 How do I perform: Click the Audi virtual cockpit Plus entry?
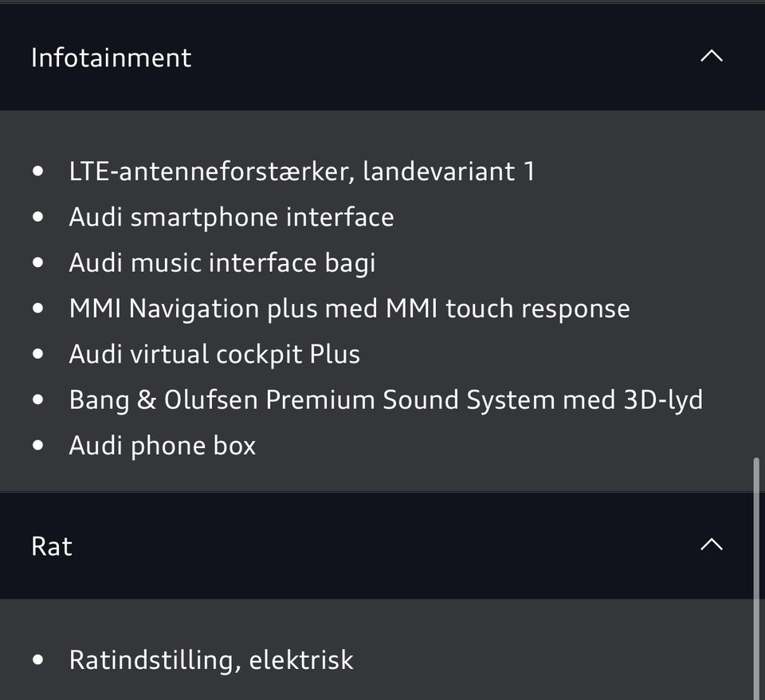coord(214,353)
